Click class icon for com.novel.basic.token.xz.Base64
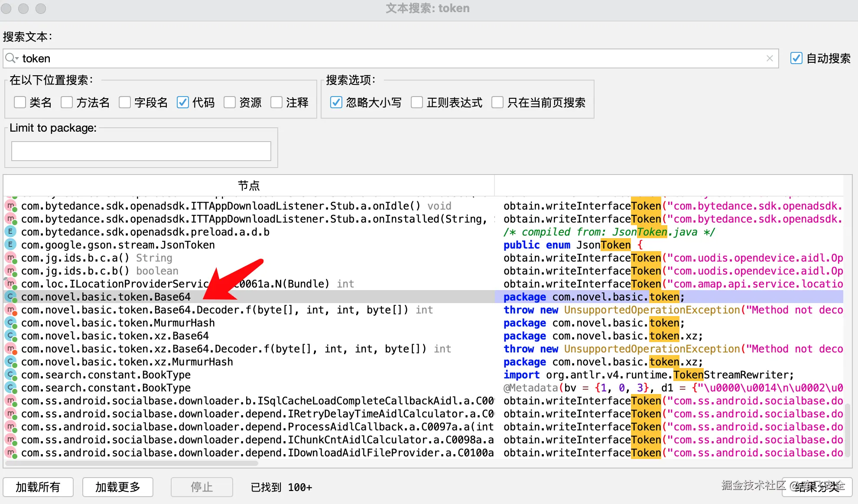 click(x=10, y=336)
